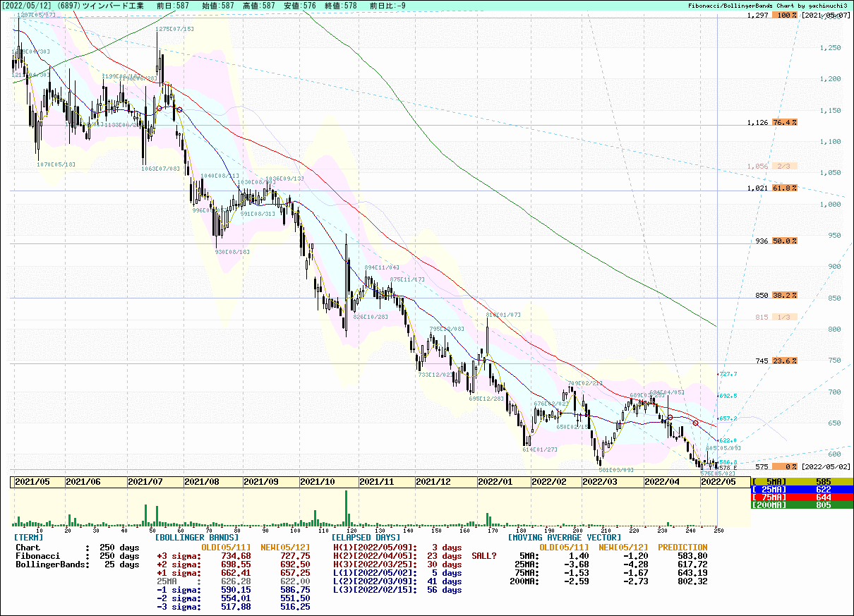Click the red SALL? signal text
Screen dimensions: 854x616
point(484,556)
